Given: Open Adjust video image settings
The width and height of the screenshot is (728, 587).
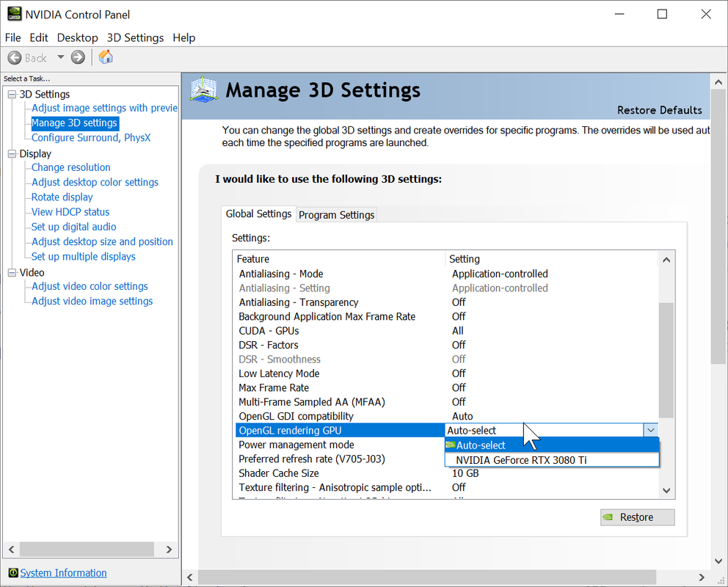Looking at the screenshot, I should [92, 301].
